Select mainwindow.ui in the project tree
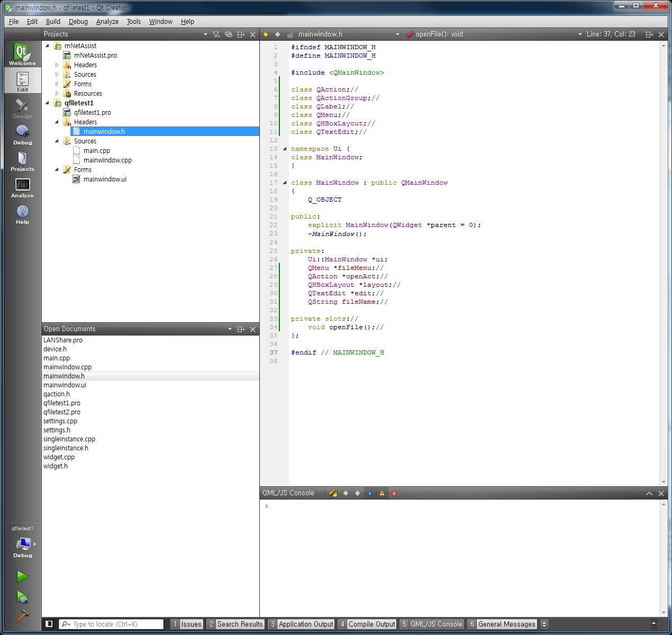 click(x=105, y=179)
